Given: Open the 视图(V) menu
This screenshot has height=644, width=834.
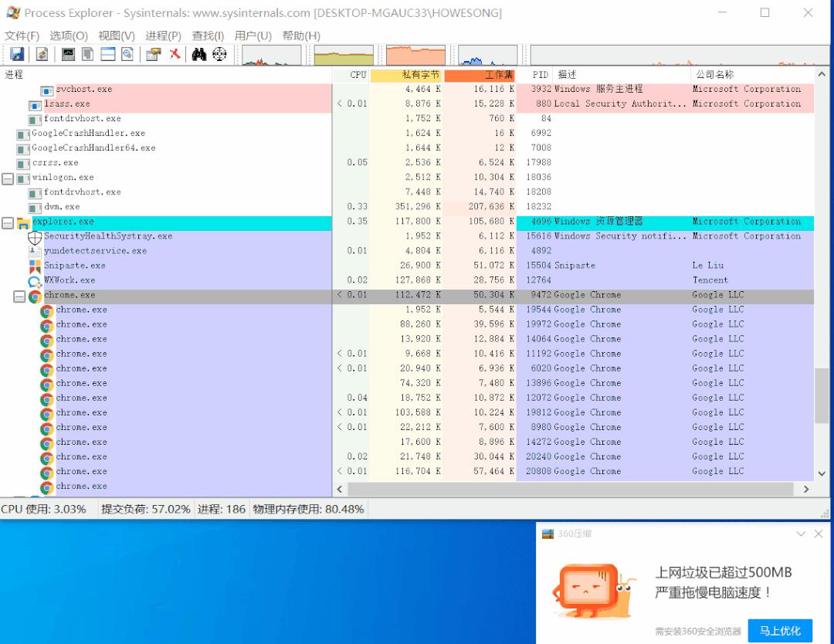Looking at the screenshot, I should point(117,35).
